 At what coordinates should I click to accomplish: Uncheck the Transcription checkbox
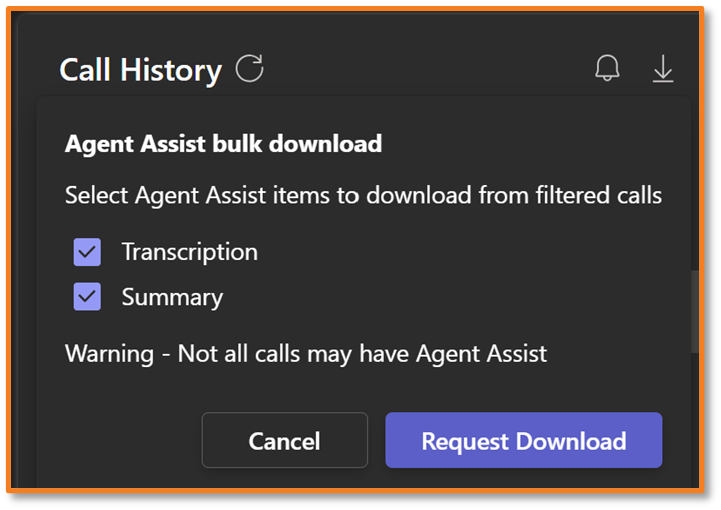[x=87, y=252]
